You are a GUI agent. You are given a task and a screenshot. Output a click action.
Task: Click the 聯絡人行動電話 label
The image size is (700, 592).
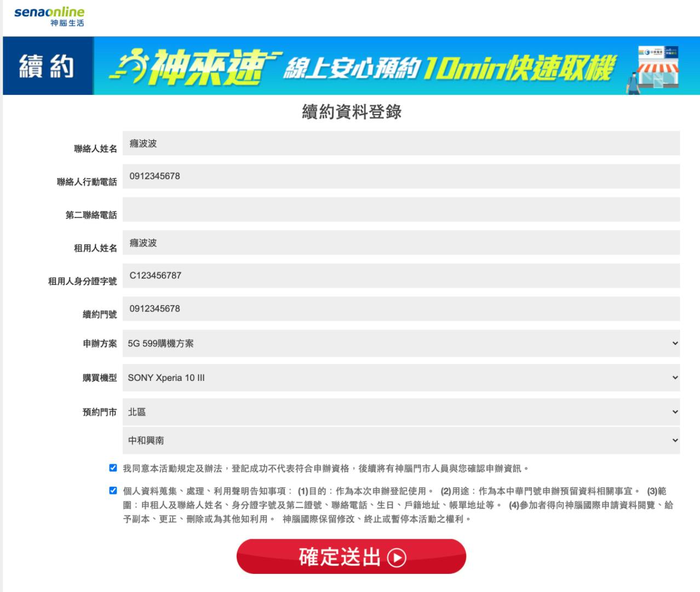[x=87, y=182]
